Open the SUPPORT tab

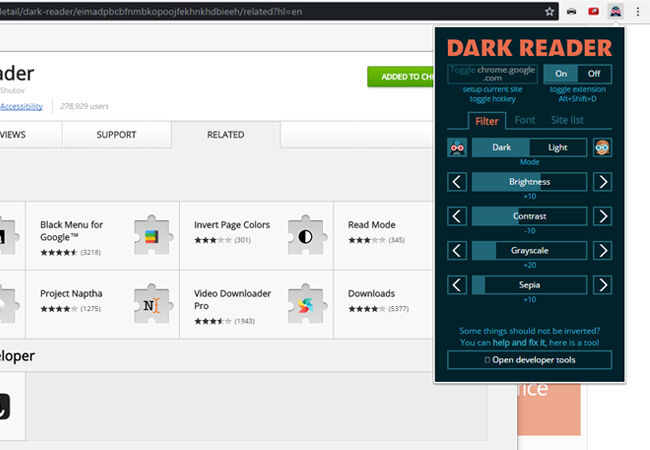point(116,135)
